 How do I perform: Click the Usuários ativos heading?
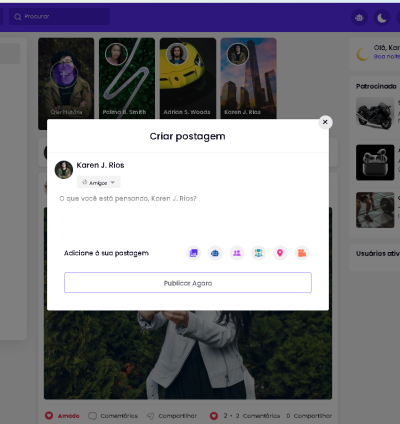(x=378, y=253)
